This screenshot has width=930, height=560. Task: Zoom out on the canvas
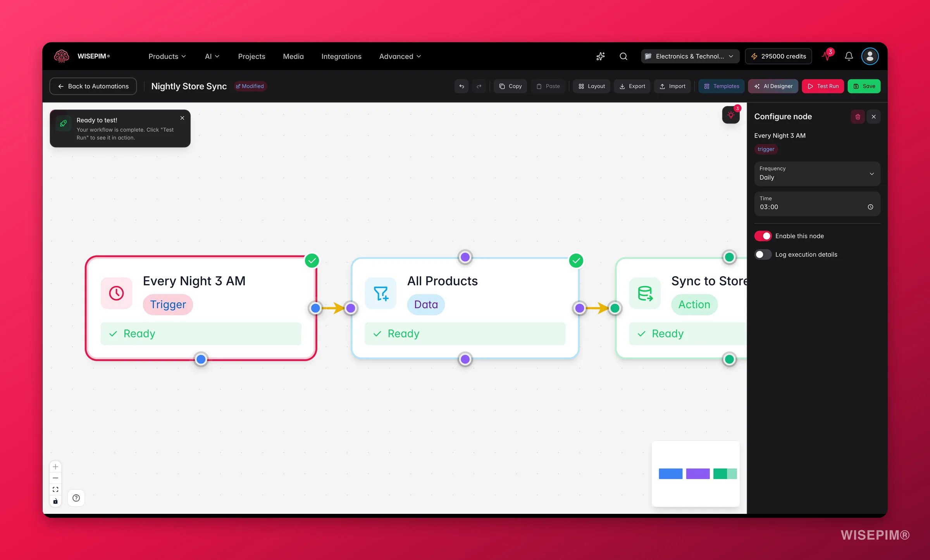pyautogui.click(x=55, y=478)
